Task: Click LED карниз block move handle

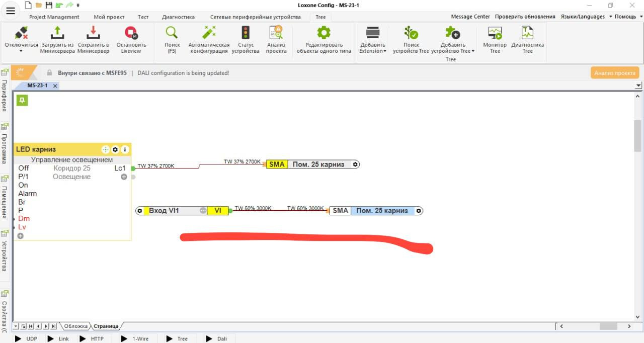Action: [105, 149]
